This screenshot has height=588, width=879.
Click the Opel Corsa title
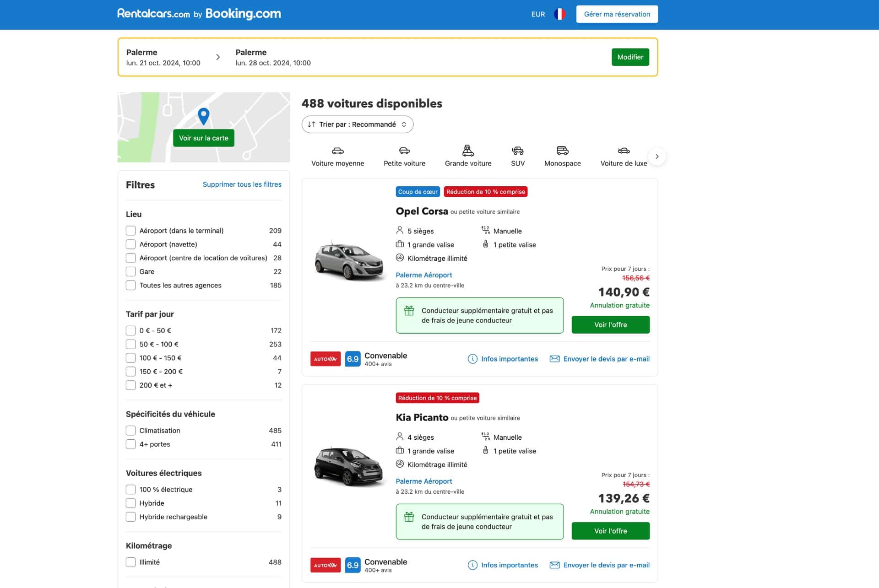422,211
